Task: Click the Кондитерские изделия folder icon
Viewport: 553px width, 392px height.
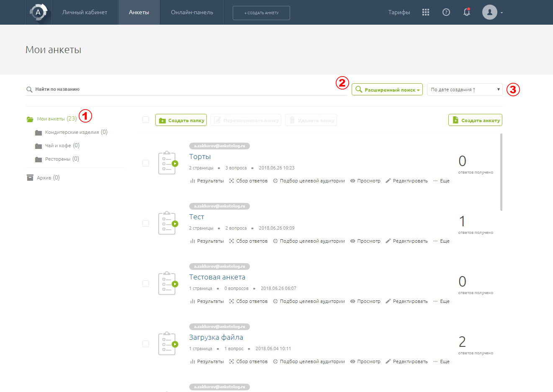Action: click(39, 133)
